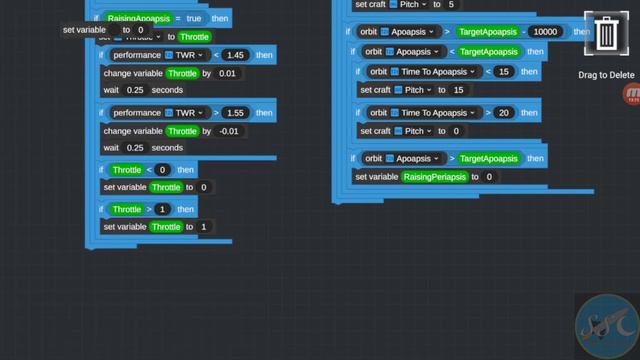This screenshot has width=640, height=360.
Task: Open Pitch dropdown in 'set craft Pitch to 15'
Action: click(x=413, y=90)
